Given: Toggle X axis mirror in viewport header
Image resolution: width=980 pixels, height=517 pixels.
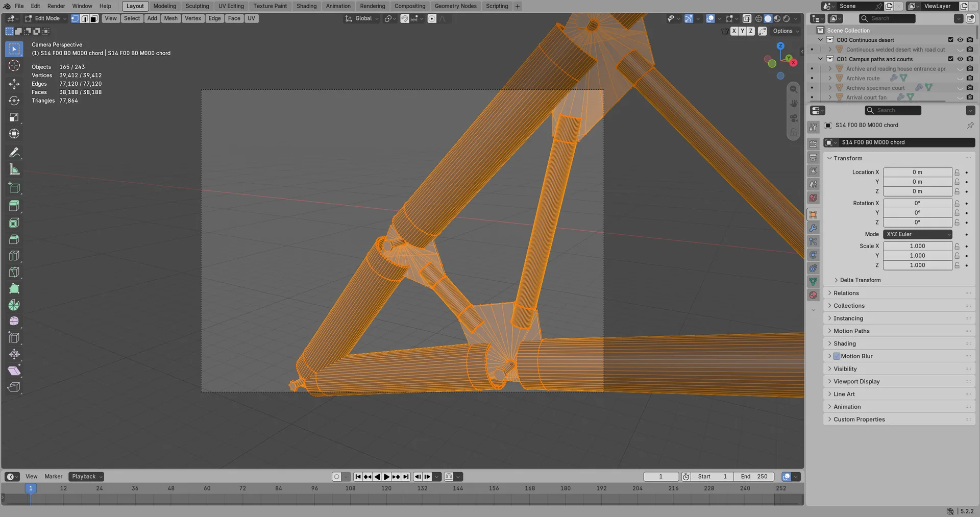Looking at the screenshot, I should pos(734,31).
